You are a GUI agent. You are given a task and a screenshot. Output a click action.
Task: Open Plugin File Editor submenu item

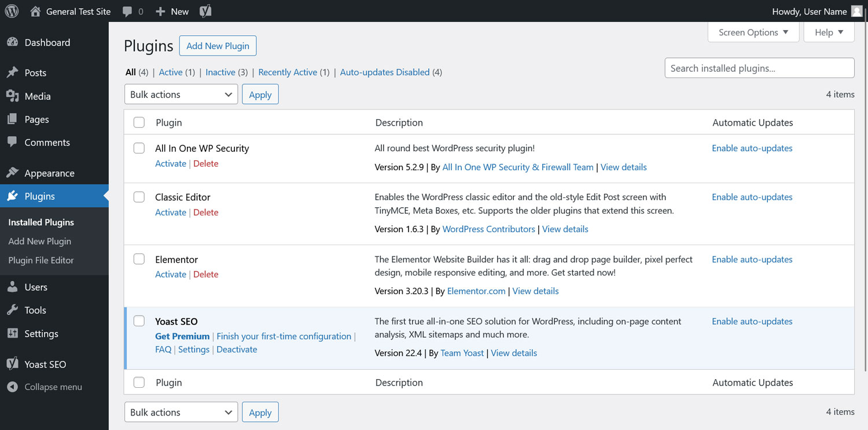pyautogui.click(x=41, y=260)
